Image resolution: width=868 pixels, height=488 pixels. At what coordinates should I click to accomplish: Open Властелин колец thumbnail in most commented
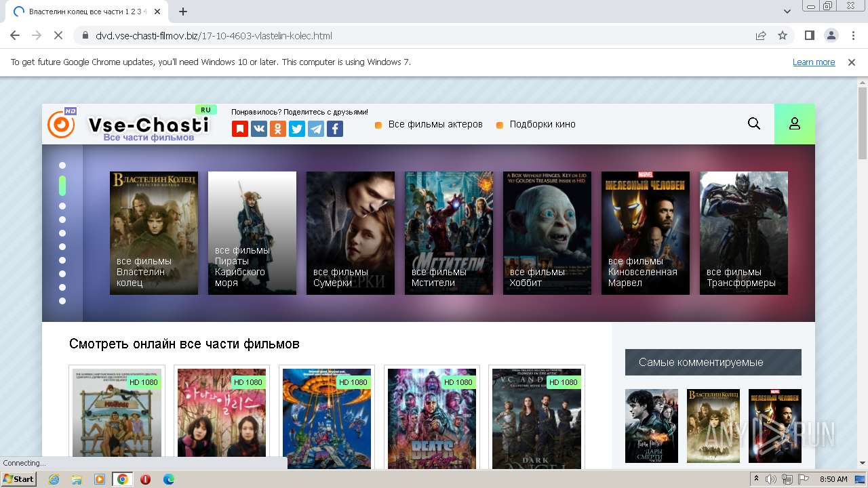click(713, 426)
